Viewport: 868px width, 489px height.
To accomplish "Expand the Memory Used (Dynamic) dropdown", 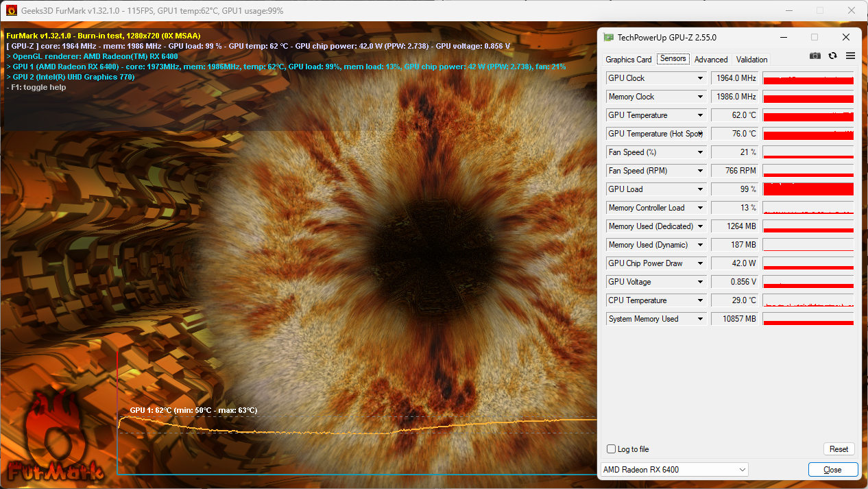I will [x=700, y=245].
